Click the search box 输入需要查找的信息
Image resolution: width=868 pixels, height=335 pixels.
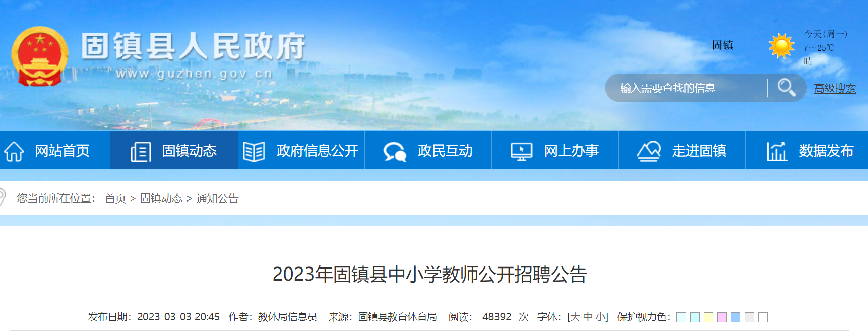click(687, 88)
